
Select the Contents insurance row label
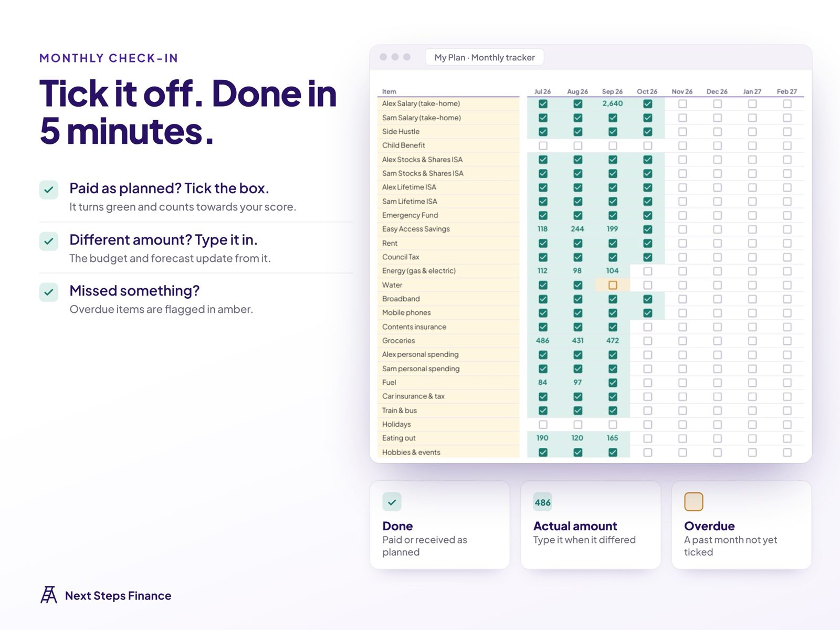coord(414,327)
